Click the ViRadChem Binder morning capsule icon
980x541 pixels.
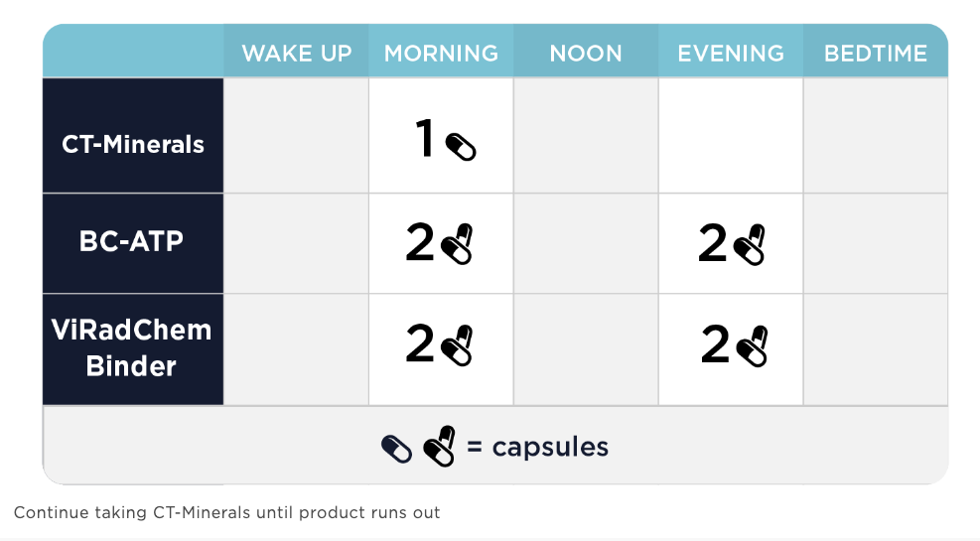click(x=457, y=344)
